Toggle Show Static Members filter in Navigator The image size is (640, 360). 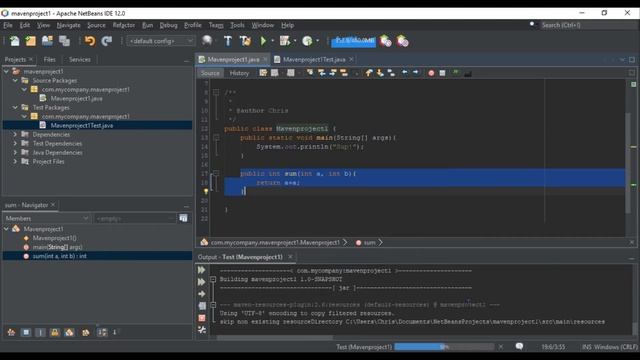coord(40,332)
